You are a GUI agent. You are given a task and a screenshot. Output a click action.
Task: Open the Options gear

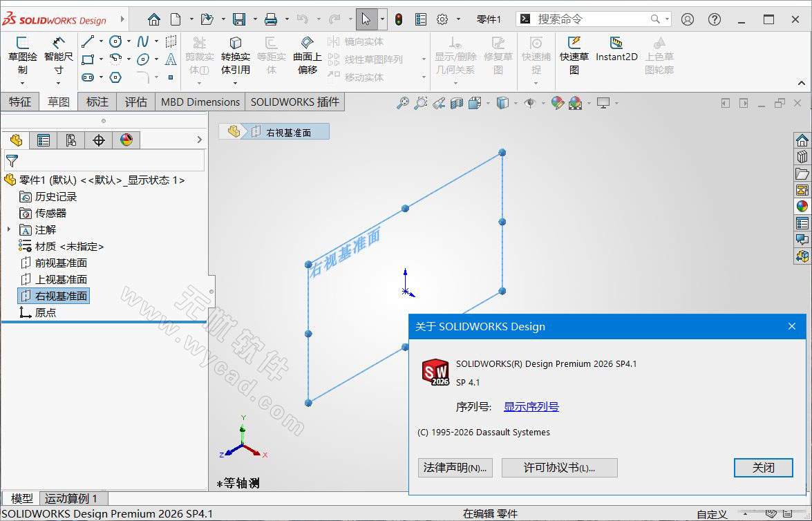(442, 19)
